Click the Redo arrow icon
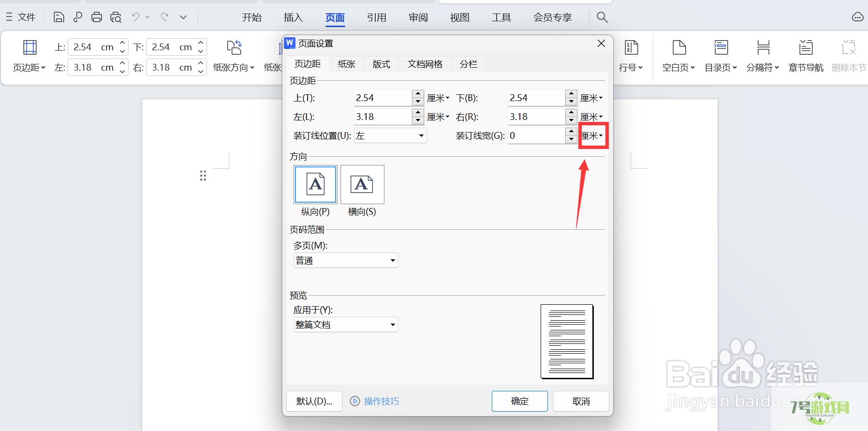Image resolution: width=868 pixels, height=431 pixels. tap(164, 17)
